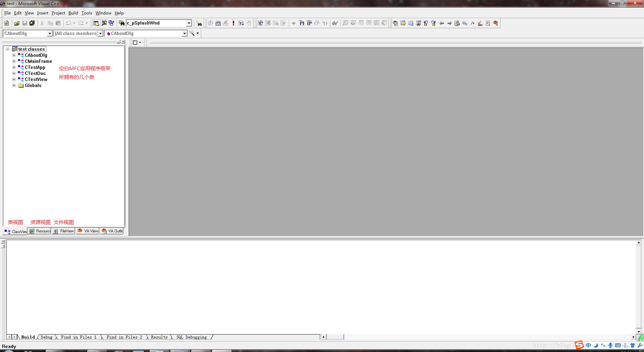
Task: Switch to the SQL Debugging tab
Action: click(192, 337)
